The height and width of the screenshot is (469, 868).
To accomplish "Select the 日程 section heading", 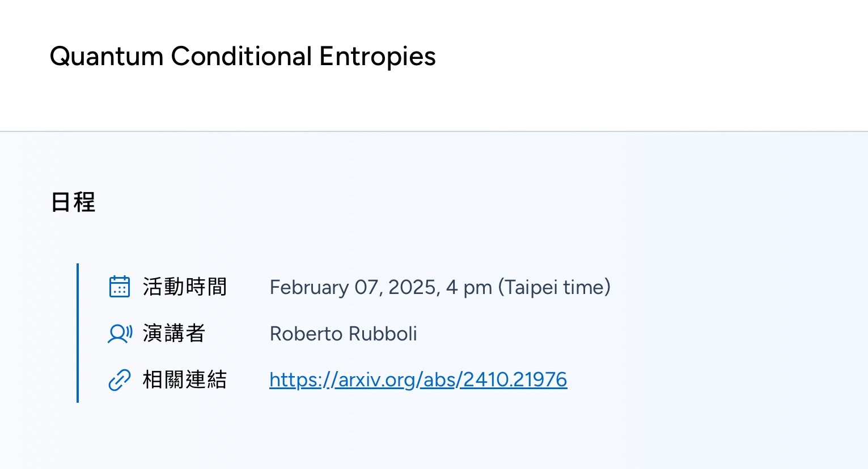I will point(73,202).
